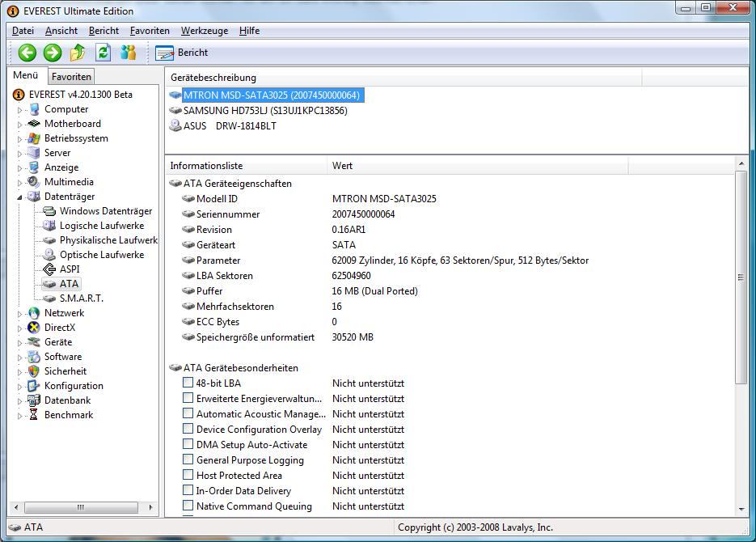Click the SAMSUNG HD753LJ drive icon

point(175,111)
